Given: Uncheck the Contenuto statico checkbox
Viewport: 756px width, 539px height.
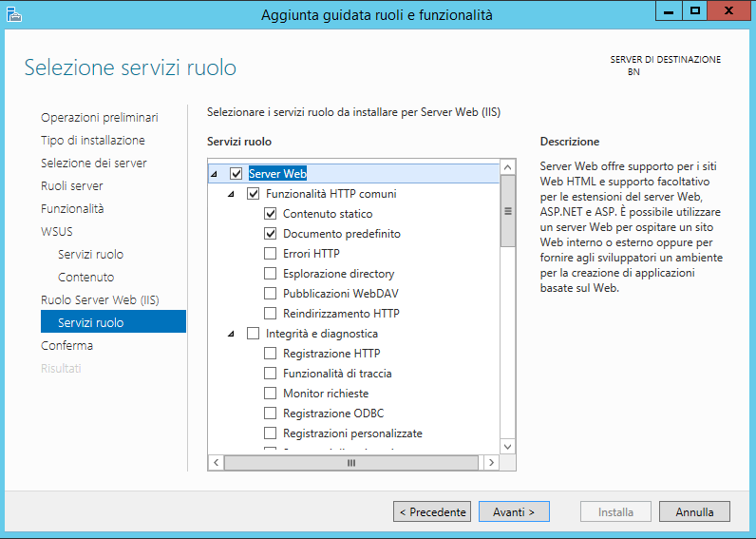Looking at the screenshot, I should pos(270,213).
